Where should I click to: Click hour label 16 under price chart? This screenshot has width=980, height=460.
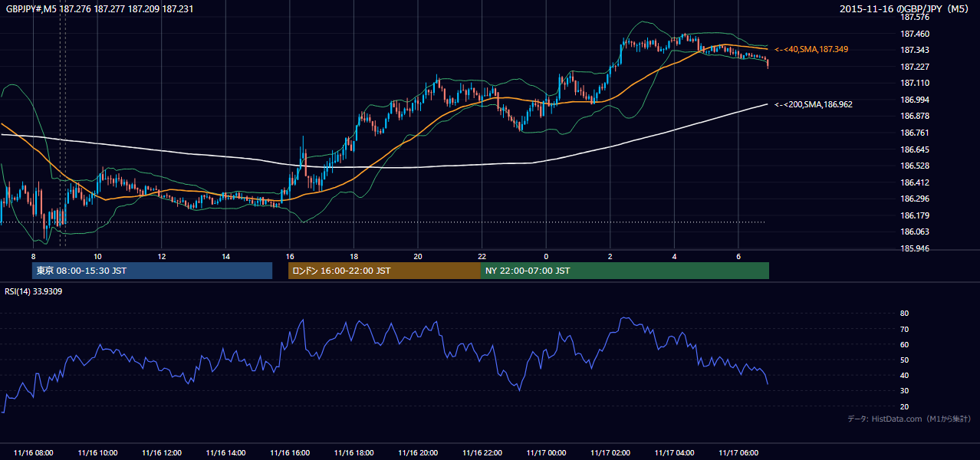point(290,256)
